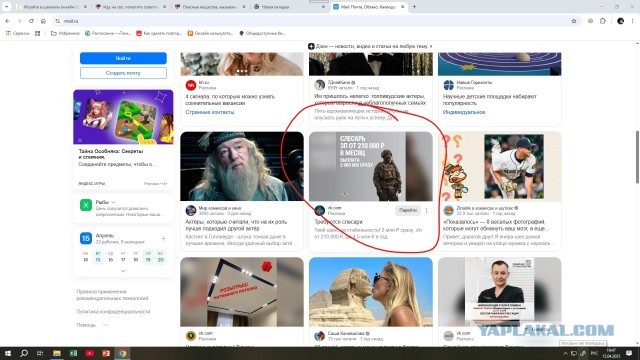Open the stretch ceiling giveaway ad image

click(242, 292)
